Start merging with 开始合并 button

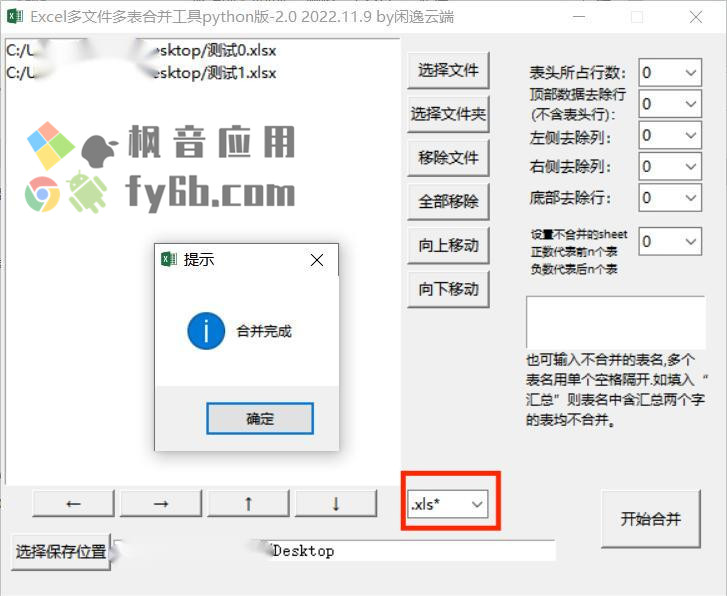coord(650,519)
